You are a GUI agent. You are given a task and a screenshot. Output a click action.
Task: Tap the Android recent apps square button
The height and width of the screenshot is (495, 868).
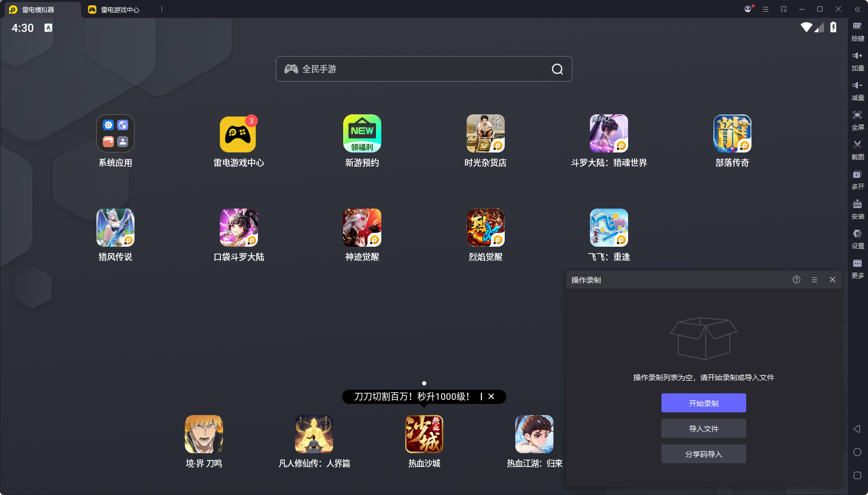tap(857, 475)
